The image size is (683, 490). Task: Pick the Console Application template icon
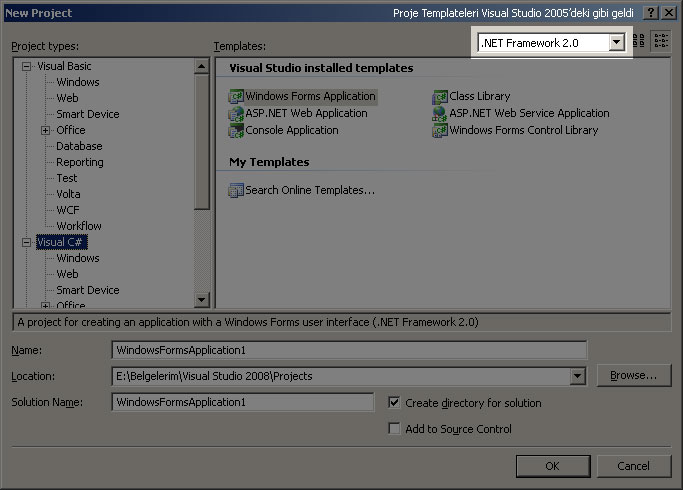(237, 131)
